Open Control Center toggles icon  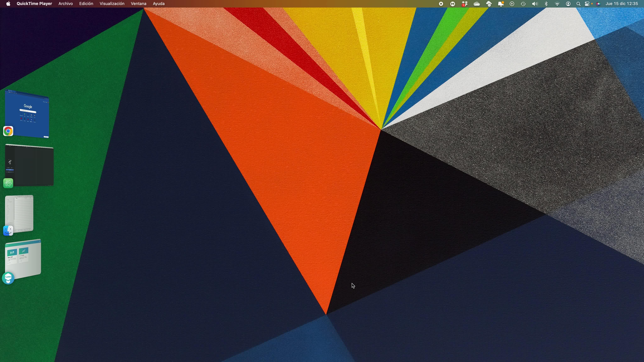click(587, 4)
